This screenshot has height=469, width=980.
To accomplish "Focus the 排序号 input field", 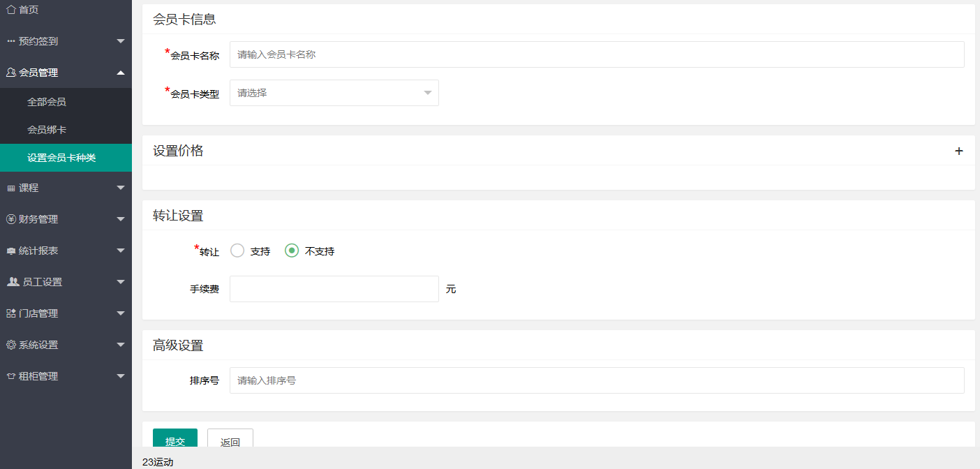I will click(x=597, y=380).
